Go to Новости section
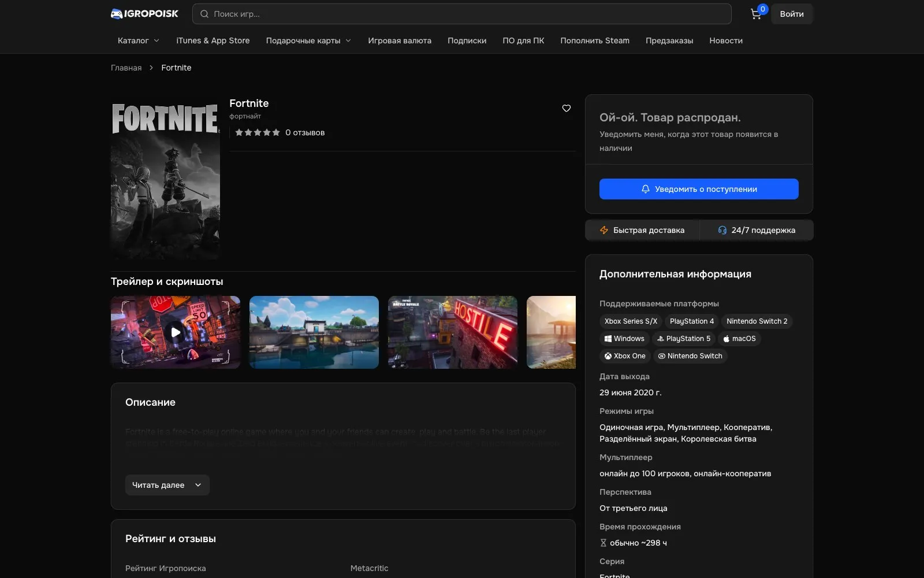 pos(726,40)
